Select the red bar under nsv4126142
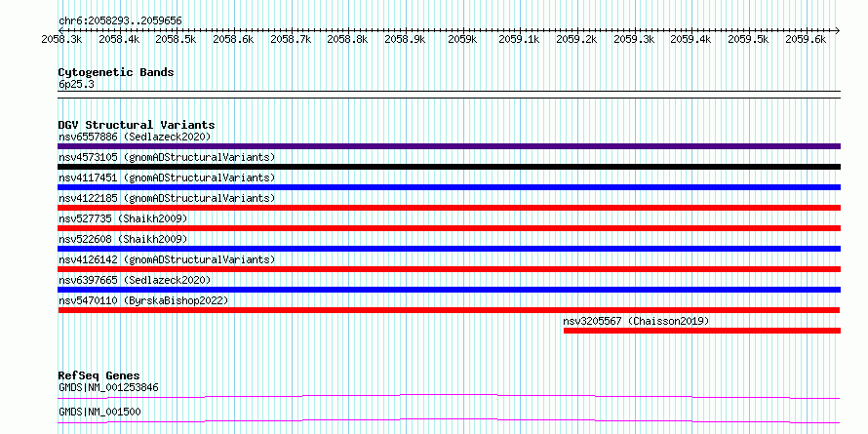 449,269
